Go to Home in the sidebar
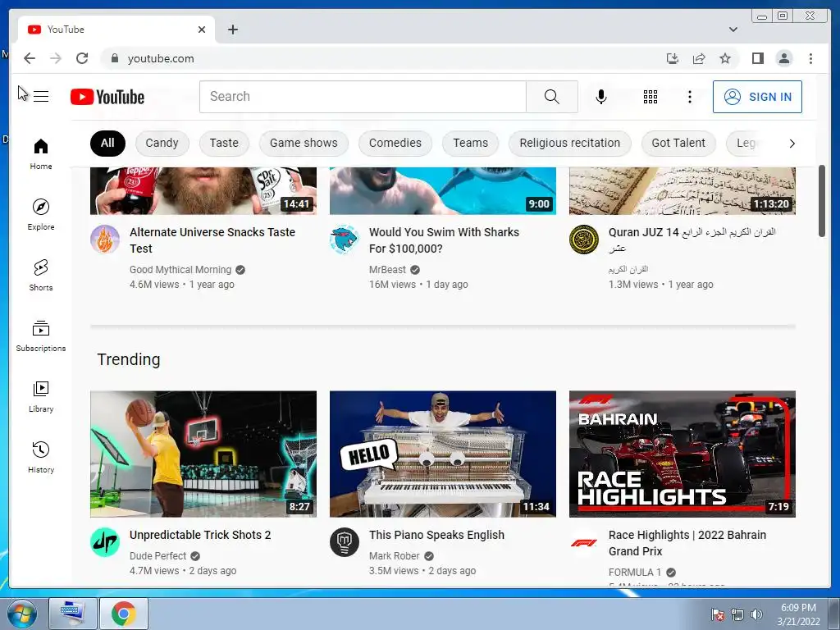Viewport: 840px width, 630px height. coord(41,154)
